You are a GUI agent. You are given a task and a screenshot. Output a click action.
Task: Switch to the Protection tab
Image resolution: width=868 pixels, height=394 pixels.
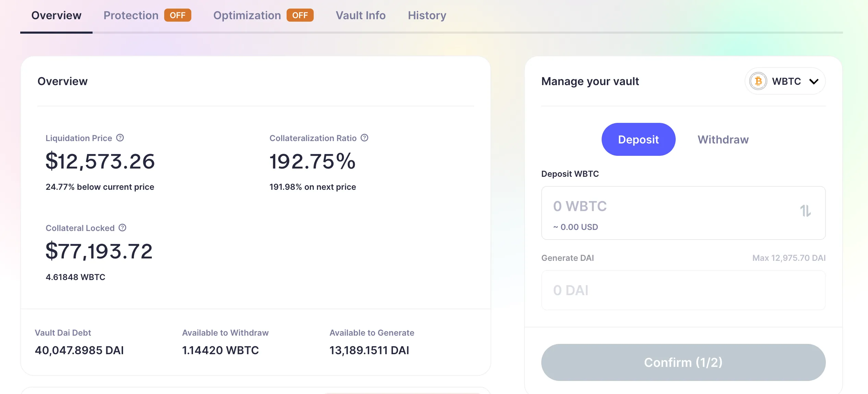coord(131,15)
